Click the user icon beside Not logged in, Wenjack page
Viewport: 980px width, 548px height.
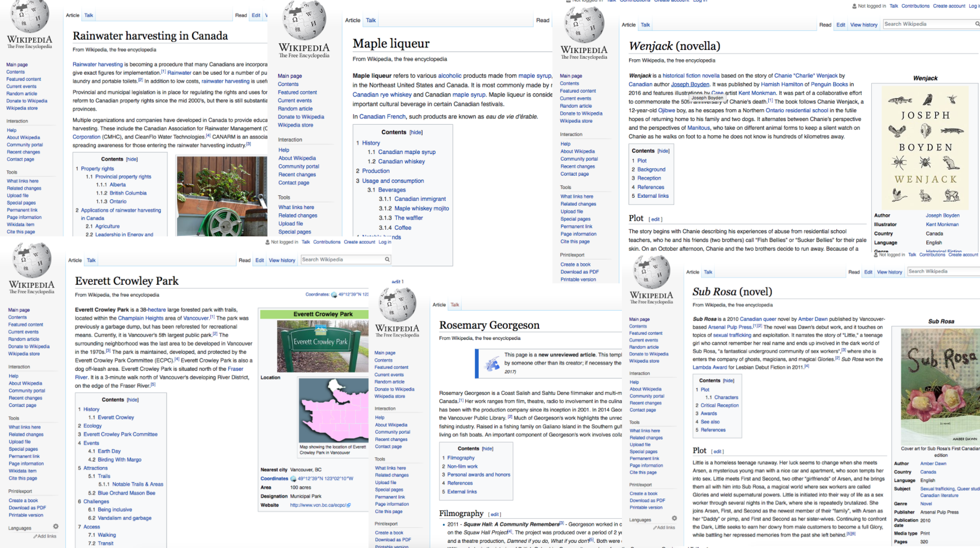854,6
